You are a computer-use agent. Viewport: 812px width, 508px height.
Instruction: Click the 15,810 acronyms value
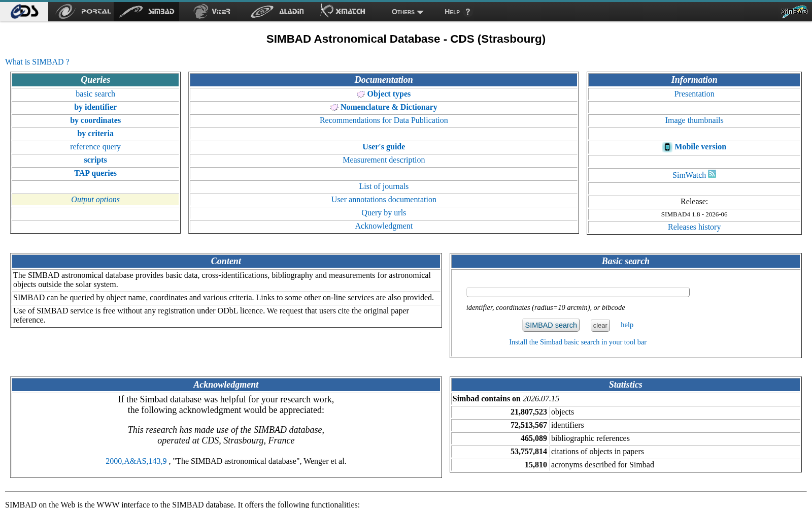pos(535,465)
